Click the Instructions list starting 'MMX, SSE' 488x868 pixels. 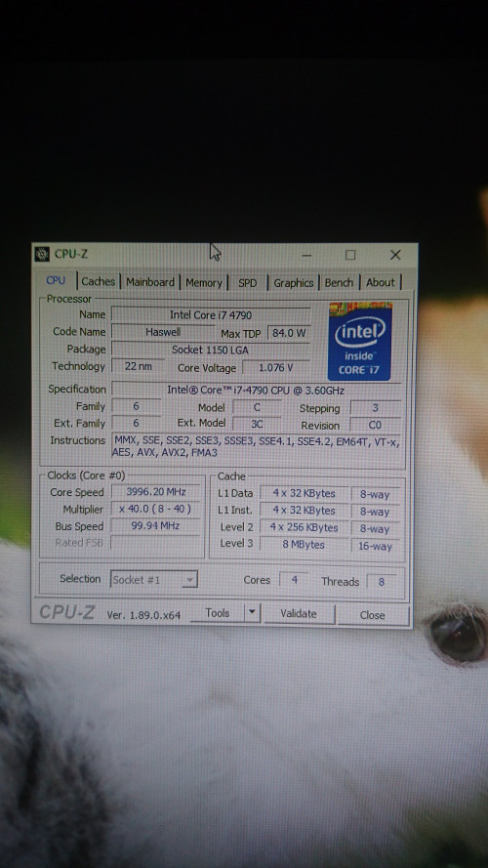[256, 447]
